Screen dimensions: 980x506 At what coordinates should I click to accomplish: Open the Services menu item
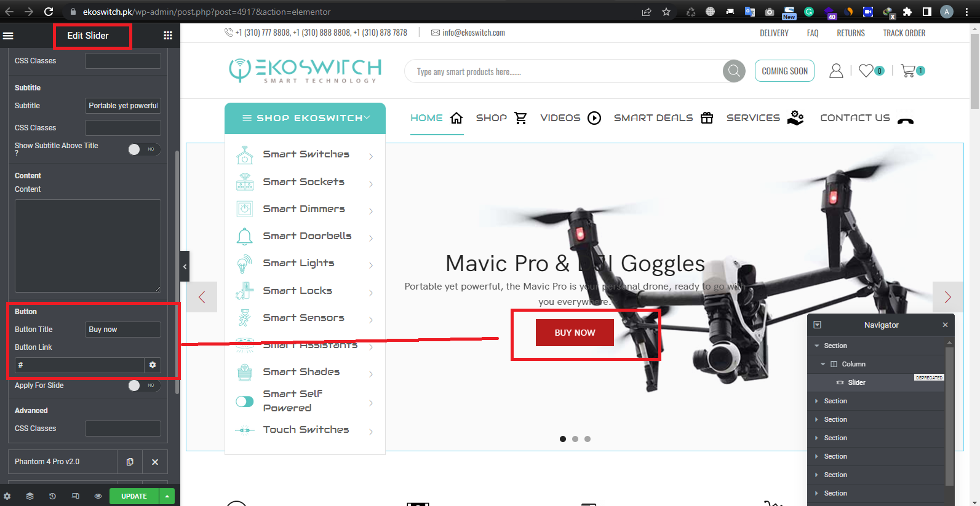(x=765, y=118)
